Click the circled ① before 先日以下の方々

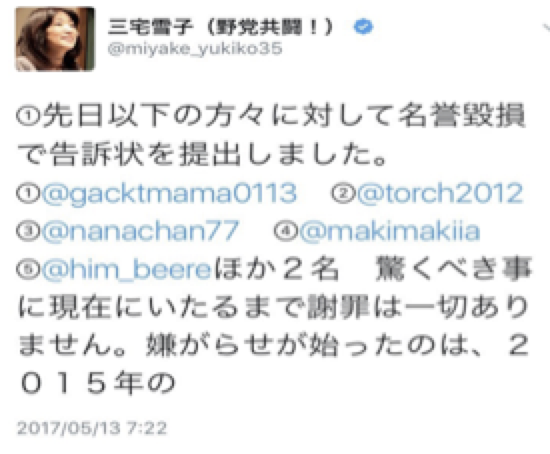pyautogui.click(x=29, y=116)
